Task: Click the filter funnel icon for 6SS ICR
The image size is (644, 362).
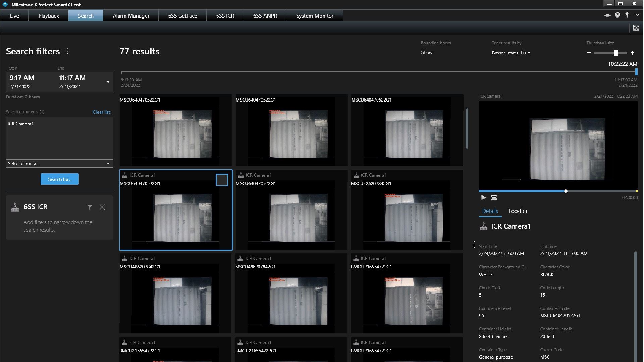Action: pos(90,207)
